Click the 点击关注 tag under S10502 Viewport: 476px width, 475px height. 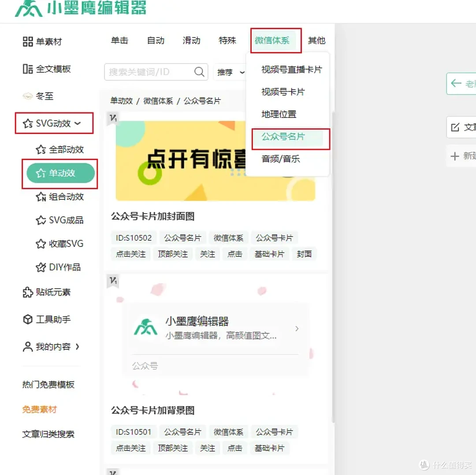[131, 254]
